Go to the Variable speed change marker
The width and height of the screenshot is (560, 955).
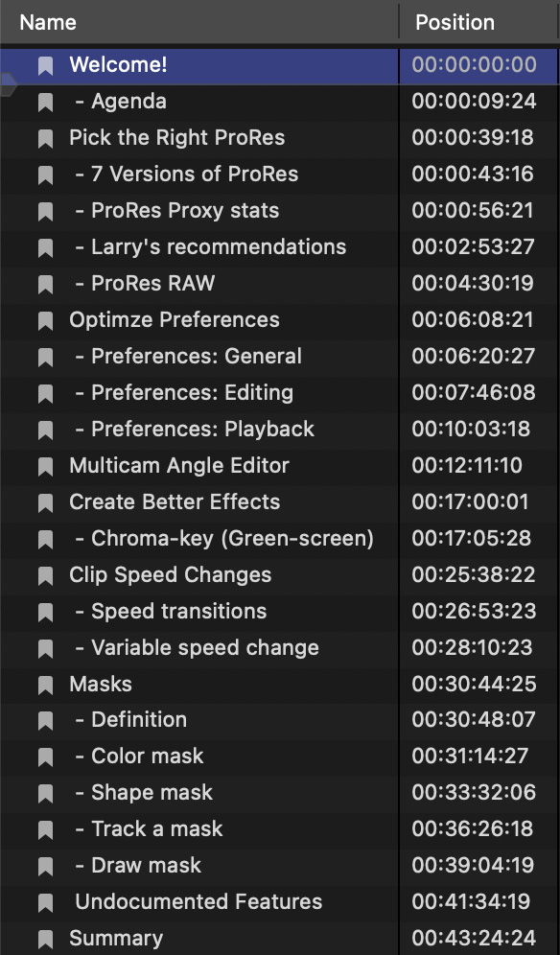point(280,647)
